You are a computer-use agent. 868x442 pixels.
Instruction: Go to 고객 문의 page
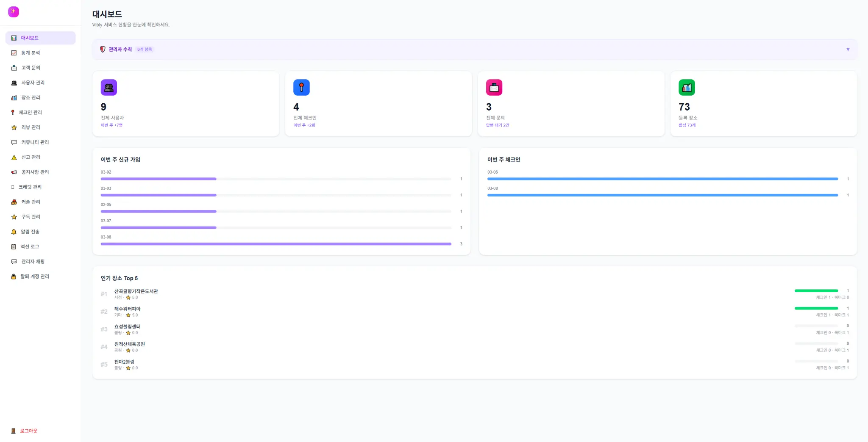click(x=40, y=68)
